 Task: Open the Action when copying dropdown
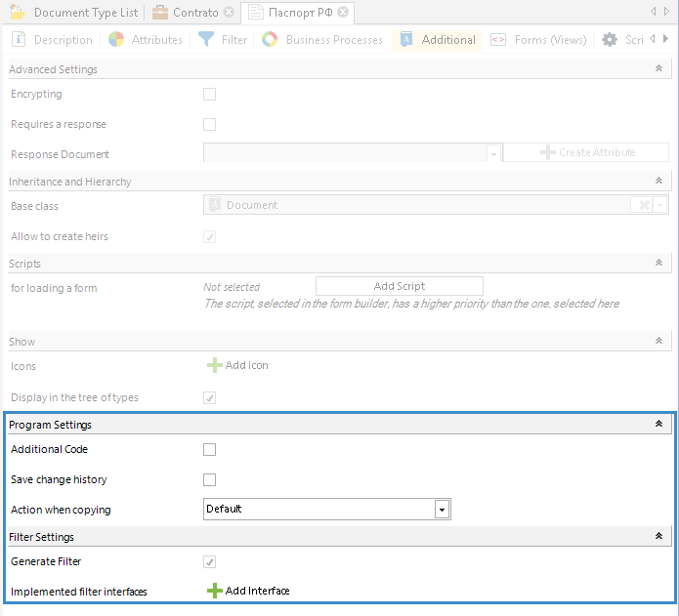[x=442, y=510]
